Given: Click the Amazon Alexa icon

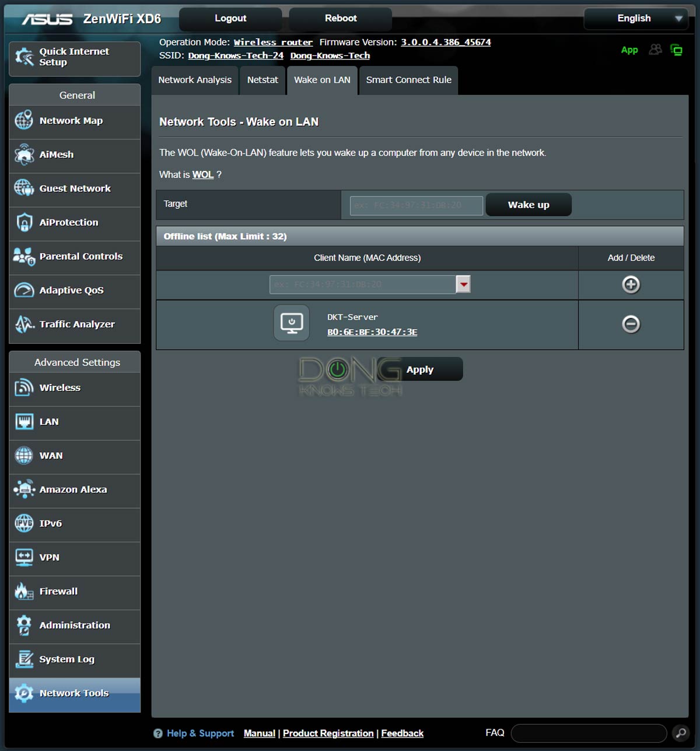Looking at the screenshot, I should tap(24, 489).
